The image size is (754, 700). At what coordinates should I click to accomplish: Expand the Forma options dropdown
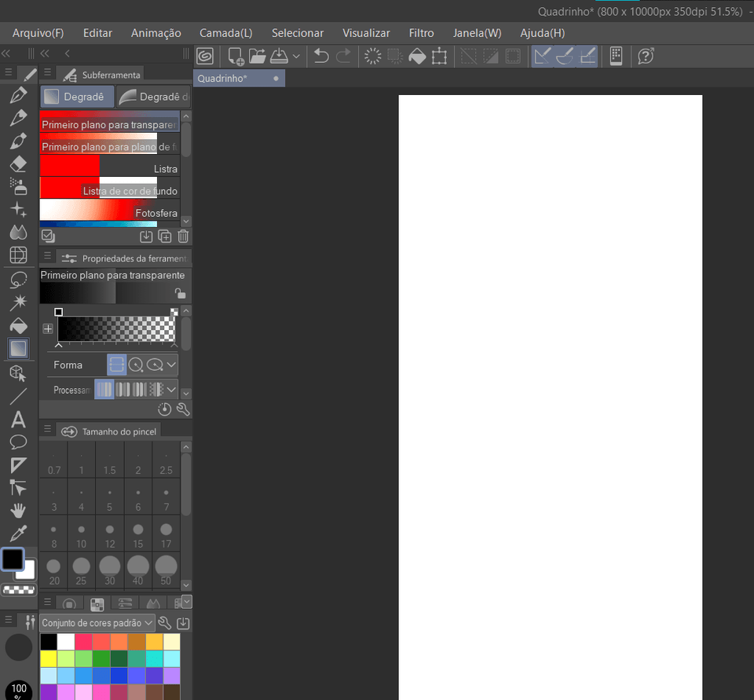(x=172, y=365)
